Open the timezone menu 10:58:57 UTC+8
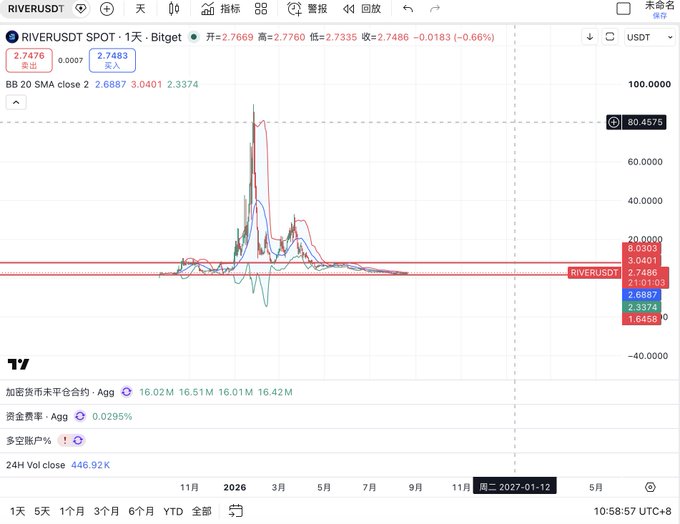 632,511
